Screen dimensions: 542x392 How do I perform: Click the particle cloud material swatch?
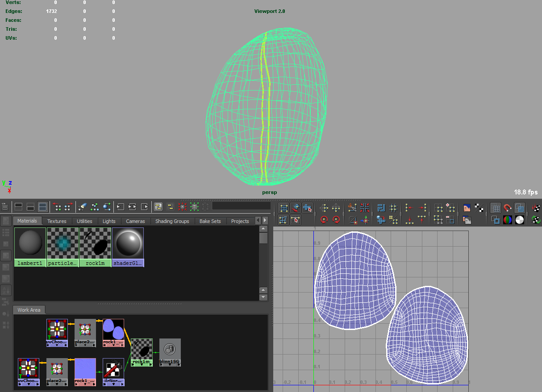click(63, 243)
